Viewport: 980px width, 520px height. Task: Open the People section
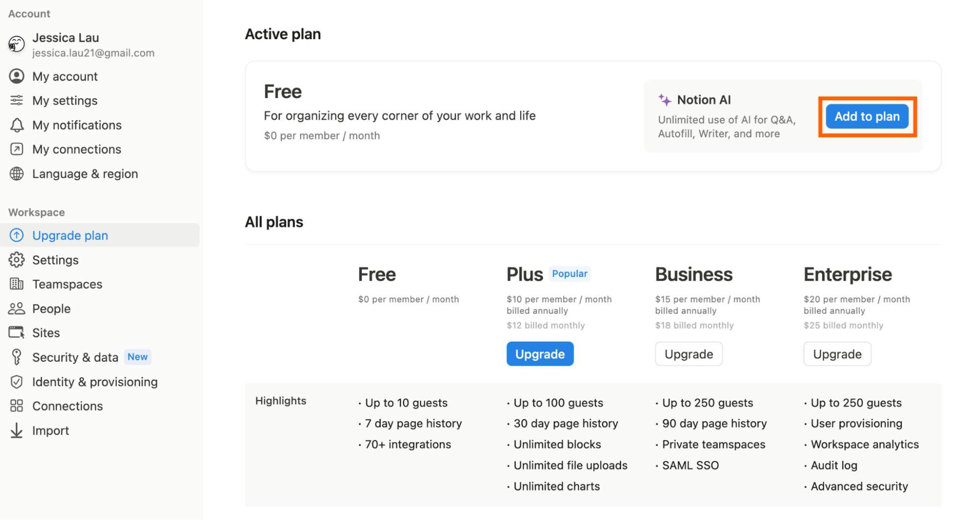coord(51,309)
